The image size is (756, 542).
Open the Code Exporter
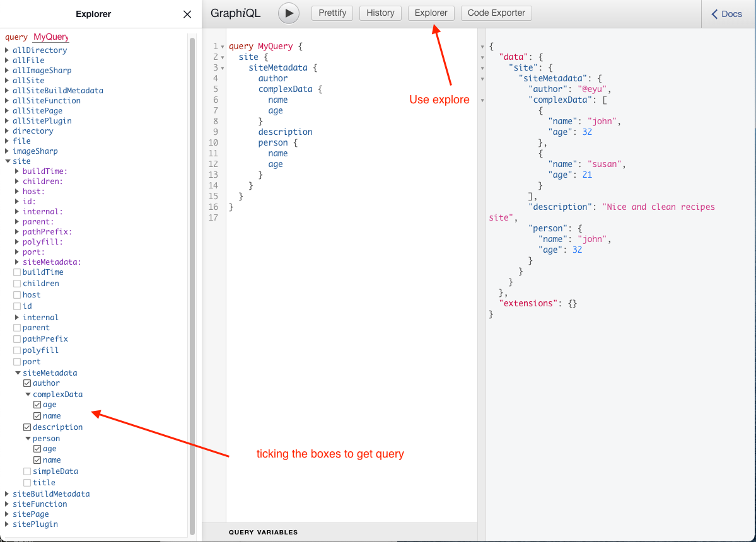[x=496, y=13]
